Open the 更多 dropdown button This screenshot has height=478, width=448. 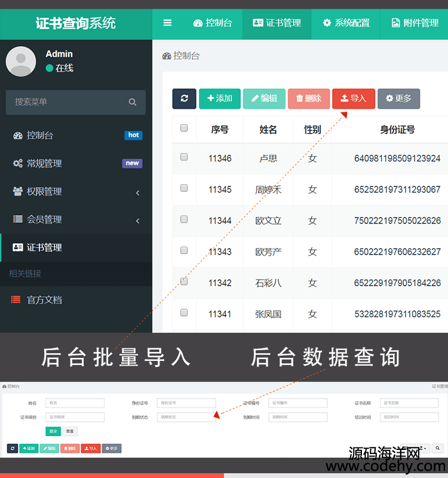(398, 99)
